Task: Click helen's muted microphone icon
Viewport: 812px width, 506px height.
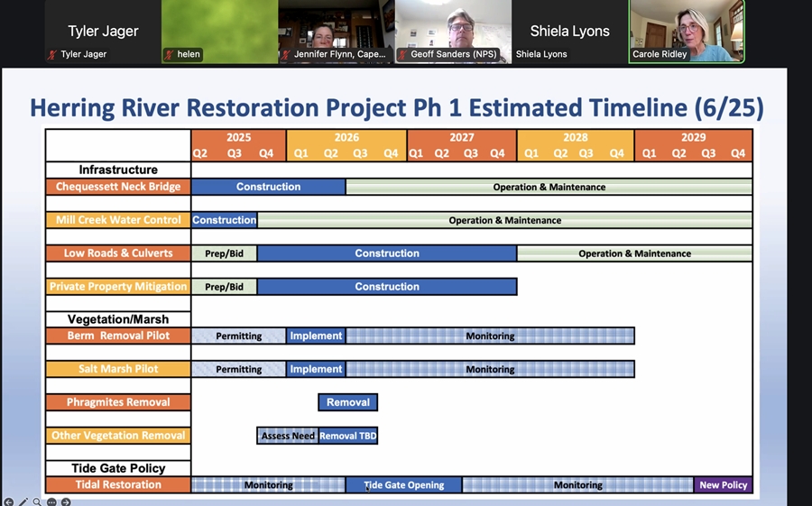Action: click(169, 54)
